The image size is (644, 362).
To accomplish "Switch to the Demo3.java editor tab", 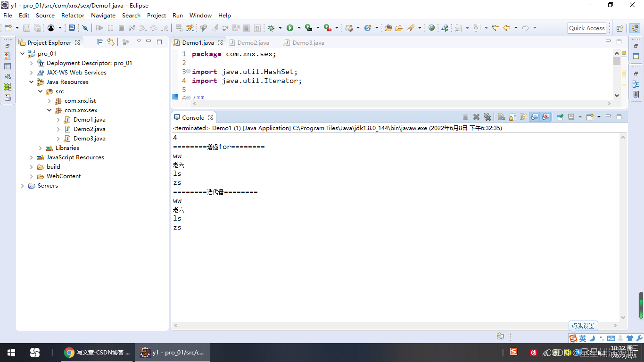I will [304, 42].
